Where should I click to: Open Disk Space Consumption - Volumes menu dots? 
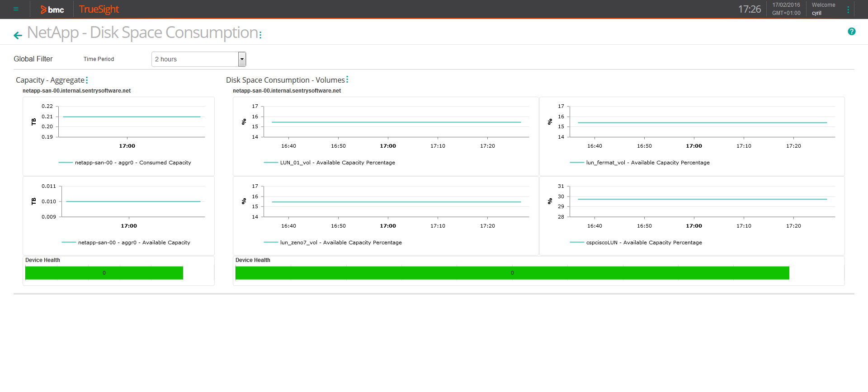tap(347, 79)
